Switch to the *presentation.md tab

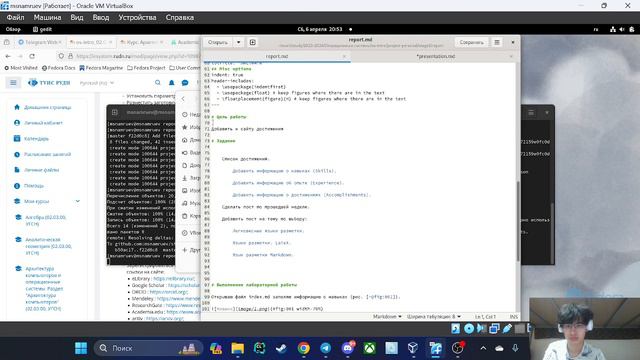[x=436, y=56]
